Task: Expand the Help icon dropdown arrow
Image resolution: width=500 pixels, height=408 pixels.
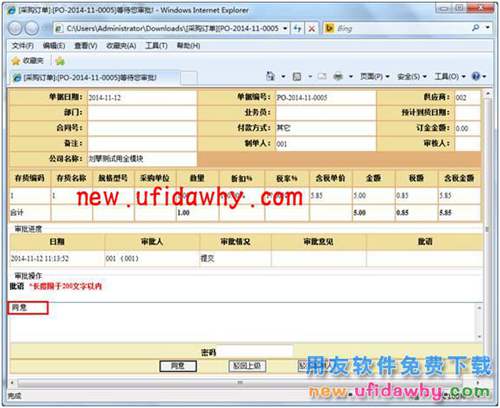Action: (x=484, y=77)
